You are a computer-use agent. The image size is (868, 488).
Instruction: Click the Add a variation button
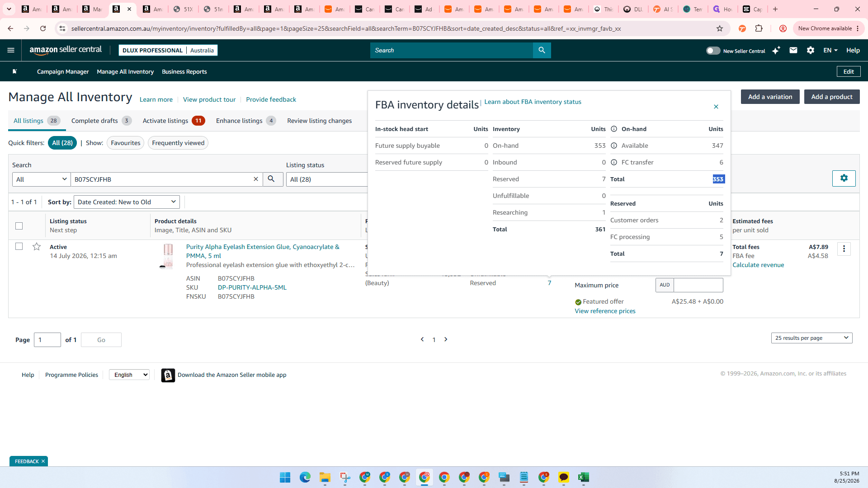pos(770,97)
